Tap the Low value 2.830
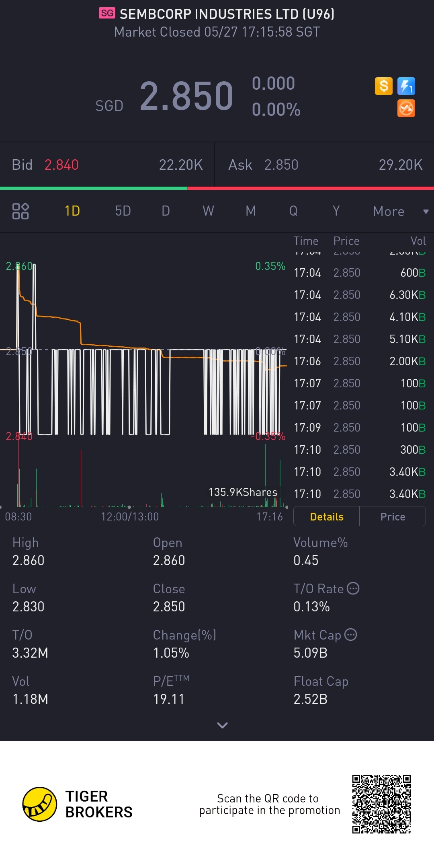 tap(28, 607)
